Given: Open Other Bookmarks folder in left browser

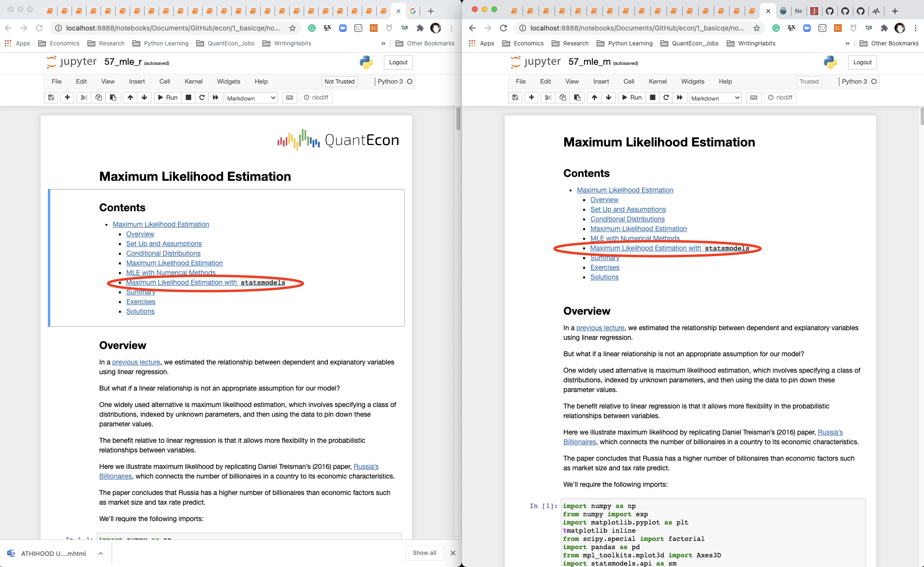Looking at the screenshot, I should click(x=425, y=44).
